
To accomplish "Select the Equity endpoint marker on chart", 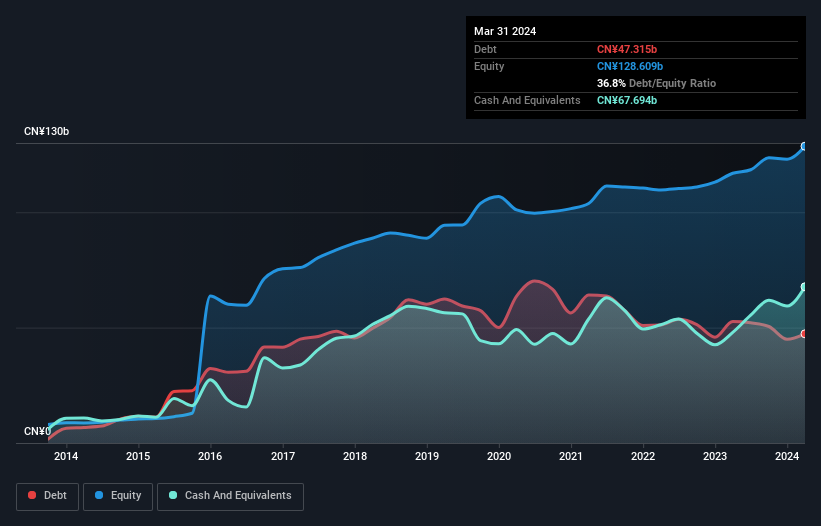I will point(804,147).
